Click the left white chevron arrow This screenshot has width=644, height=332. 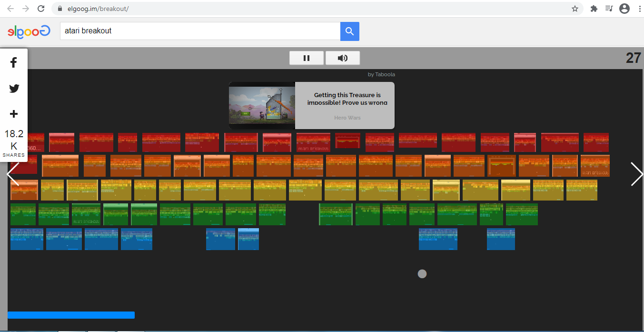coord(12,174)
